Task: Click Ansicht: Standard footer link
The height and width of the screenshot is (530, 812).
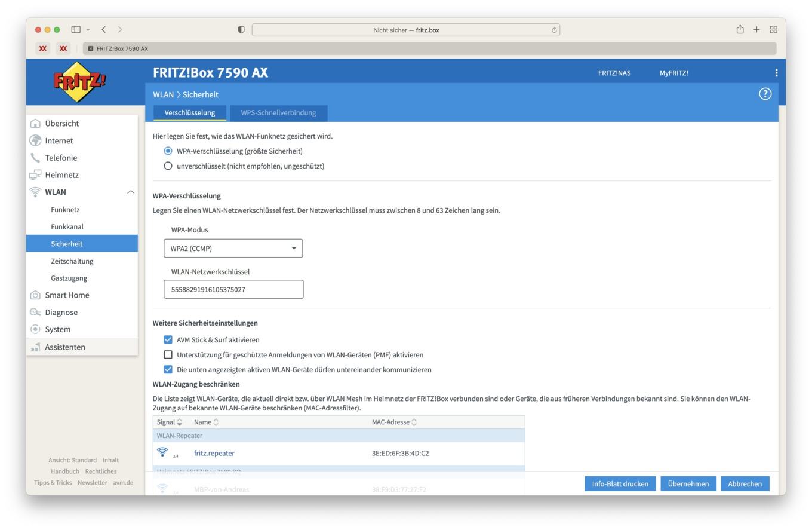Action: (72, 460)
